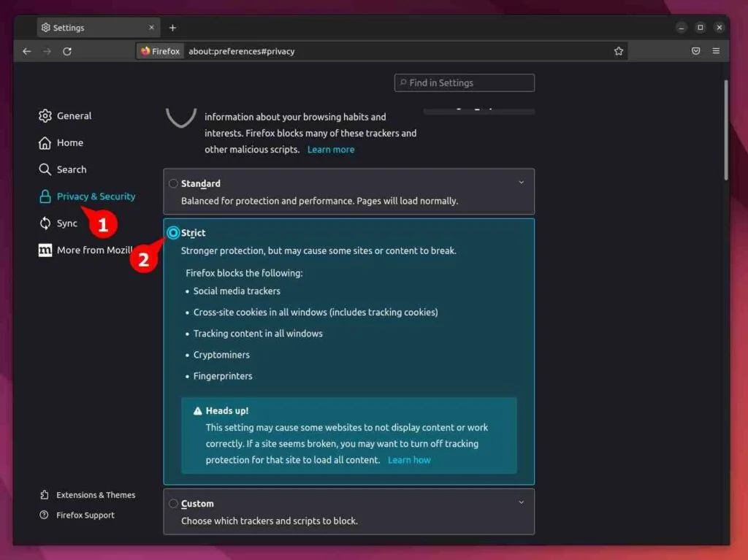Go back with the browser back arrow
The height and width of the screenshot is (560, 748).
point(27,51)
